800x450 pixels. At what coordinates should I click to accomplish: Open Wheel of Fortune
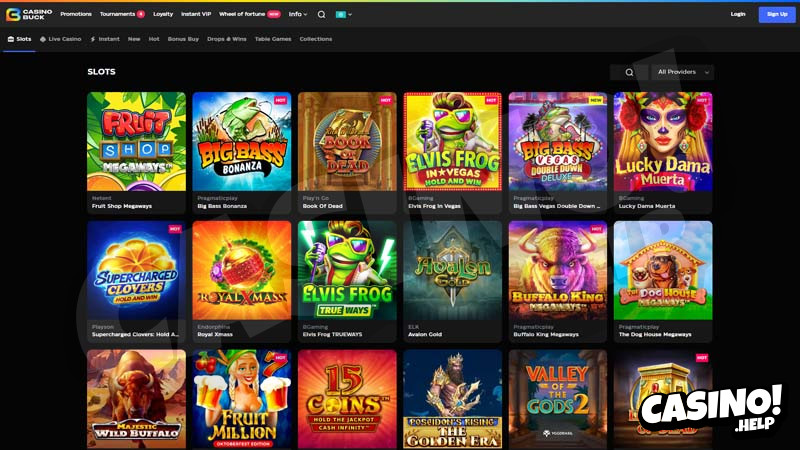click(x=242, y=14)
